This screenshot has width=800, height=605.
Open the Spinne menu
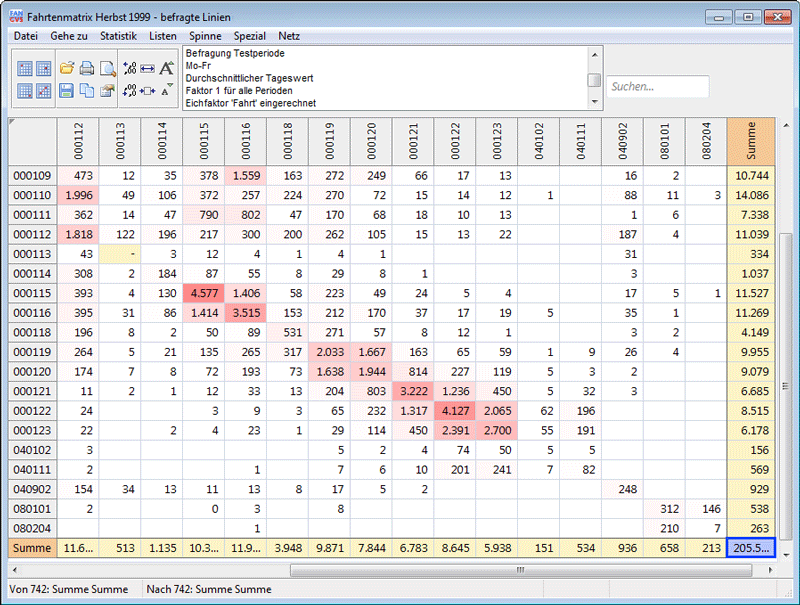click(x=205, y=36)
